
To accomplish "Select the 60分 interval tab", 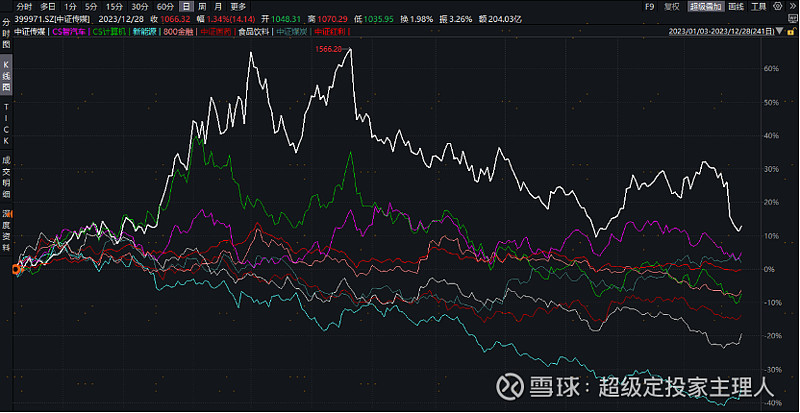I will point(165,7).
